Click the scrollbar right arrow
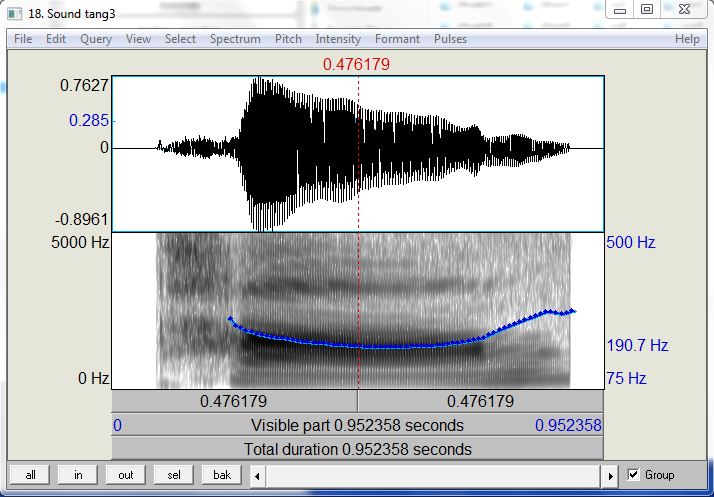Image resolution: width=714 pixels, height=497 pixels. pos(610,477)
